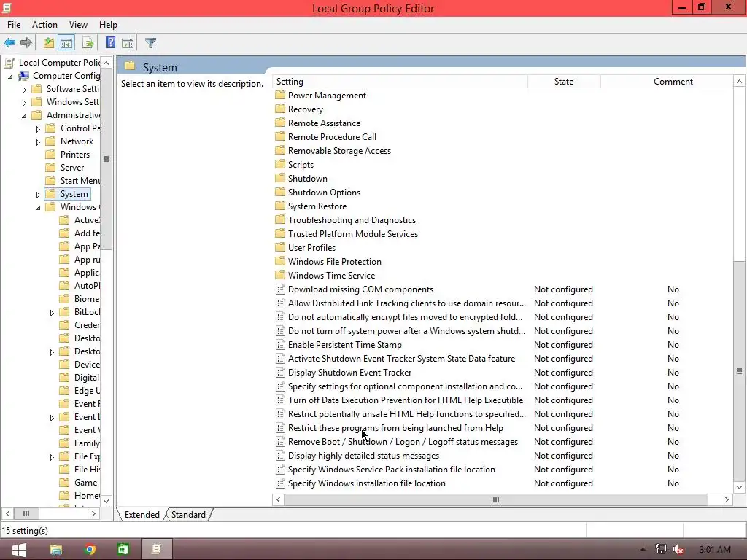
Task: Expand the BitLocker tree node
Action: [52, 313]
